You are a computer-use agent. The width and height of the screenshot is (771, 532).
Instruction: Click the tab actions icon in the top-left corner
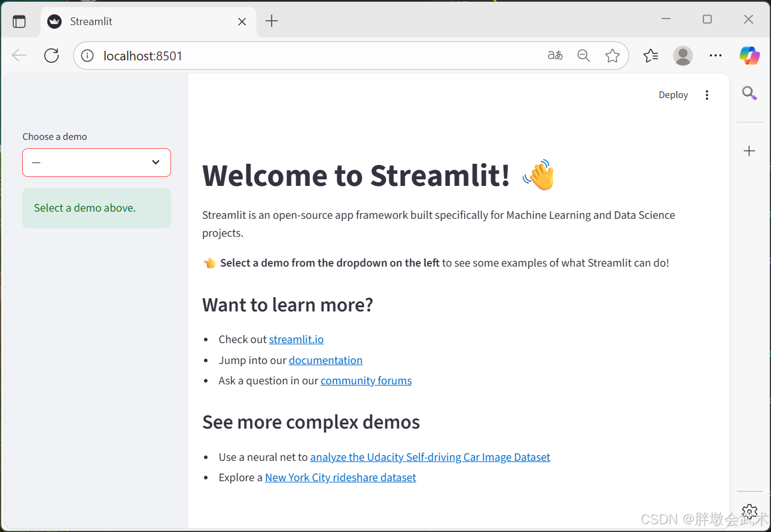point(20,21)
